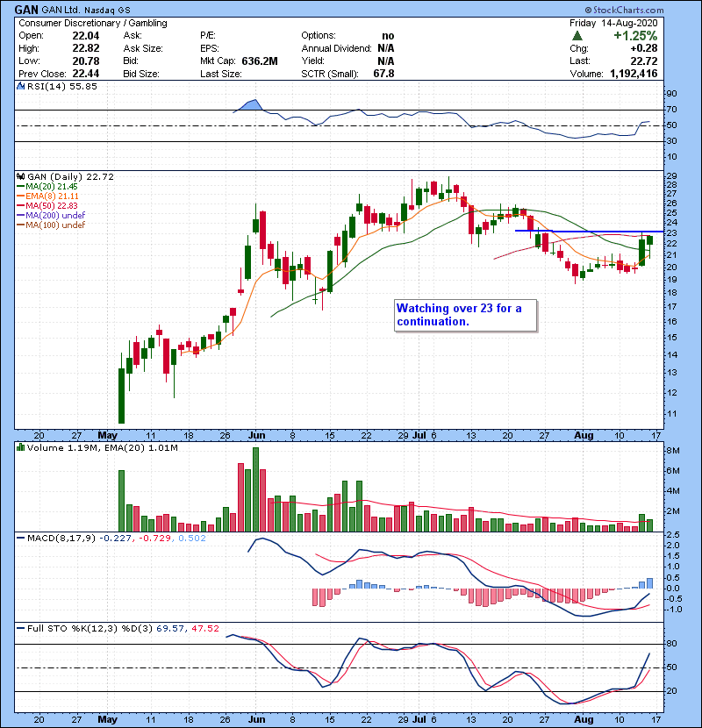Click the first May candlestick on price chart
702x728 pixels.
tap(122, 389)
